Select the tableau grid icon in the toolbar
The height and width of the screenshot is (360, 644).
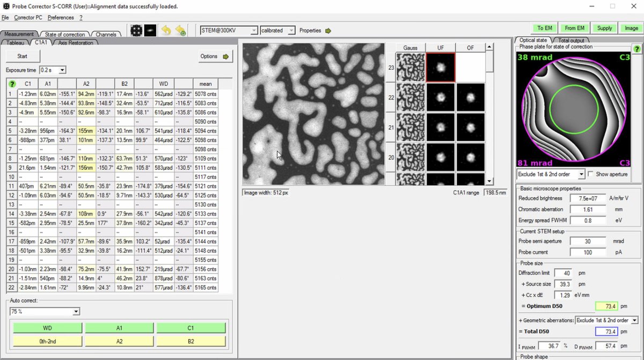coord(136,30)
